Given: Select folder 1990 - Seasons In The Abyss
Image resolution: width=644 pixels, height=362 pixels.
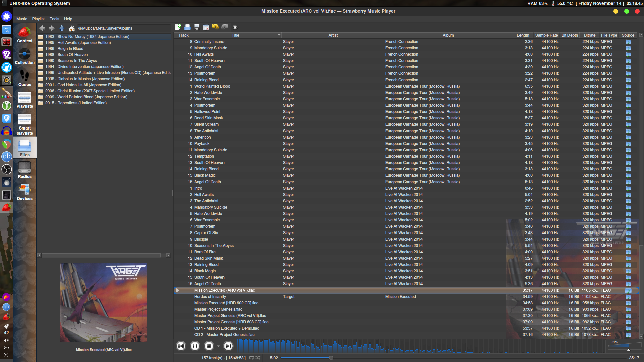Looking at the screenshot, I should point(71,61).
